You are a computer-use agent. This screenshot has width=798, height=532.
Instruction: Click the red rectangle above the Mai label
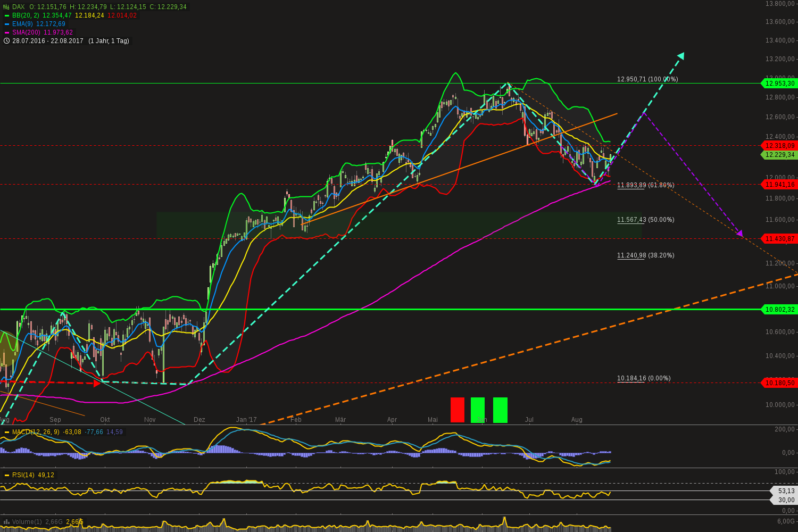point(458,410)
